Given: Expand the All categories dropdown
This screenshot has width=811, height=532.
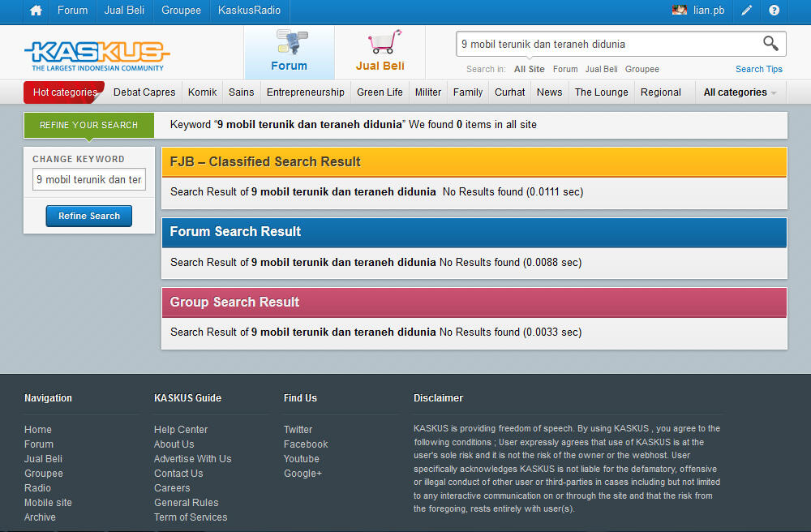Looking at the screenshot, I should pos(740,92).
